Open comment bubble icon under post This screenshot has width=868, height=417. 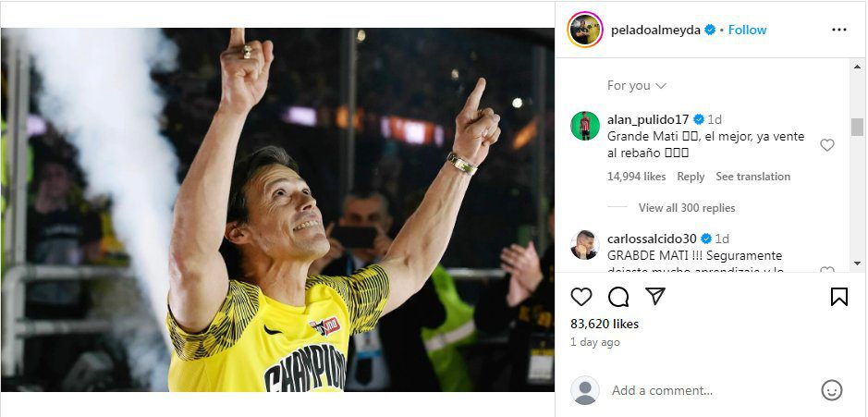(x=618, y=297)
